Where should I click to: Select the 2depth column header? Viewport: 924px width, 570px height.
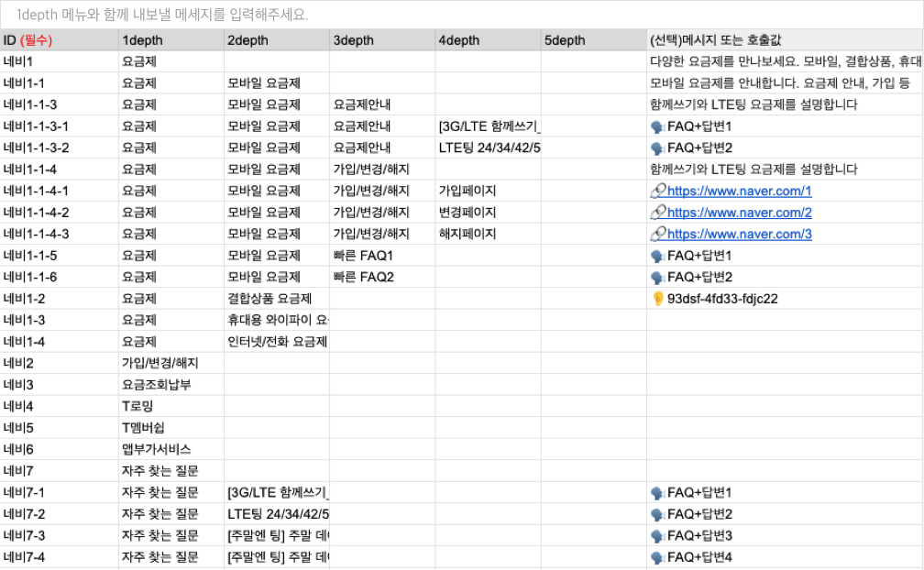(277, 40)
